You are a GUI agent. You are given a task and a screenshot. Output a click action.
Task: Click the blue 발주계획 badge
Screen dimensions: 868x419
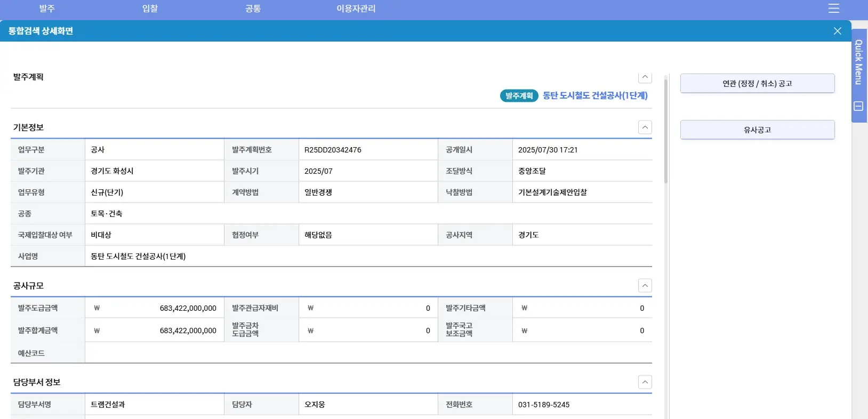[x=519, y=96]
